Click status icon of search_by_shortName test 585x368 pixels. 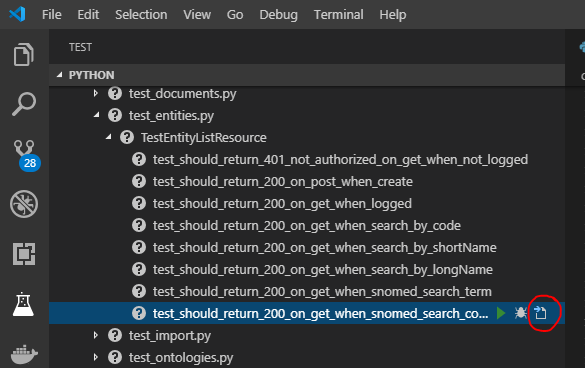tap(139, 247)
